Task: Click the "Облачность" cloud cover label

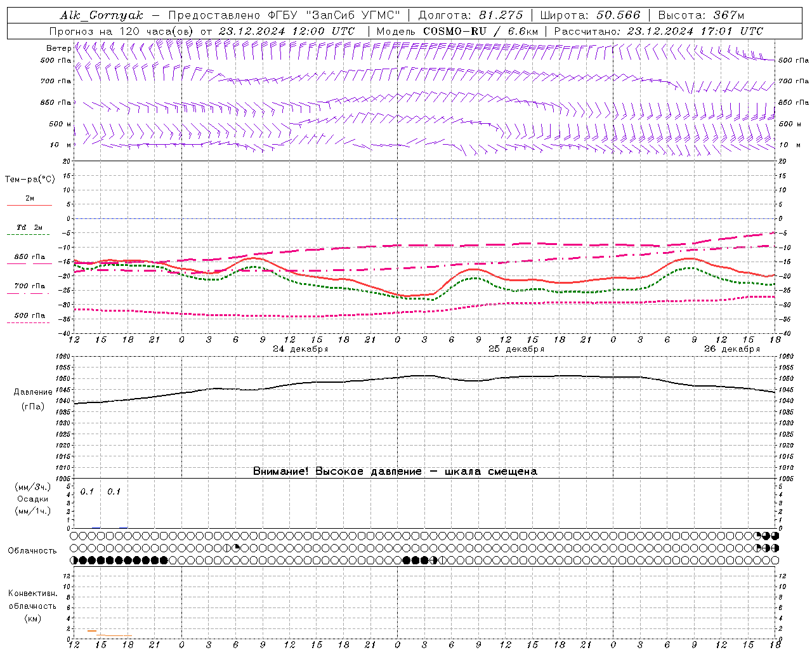Action: coord(32,550)
